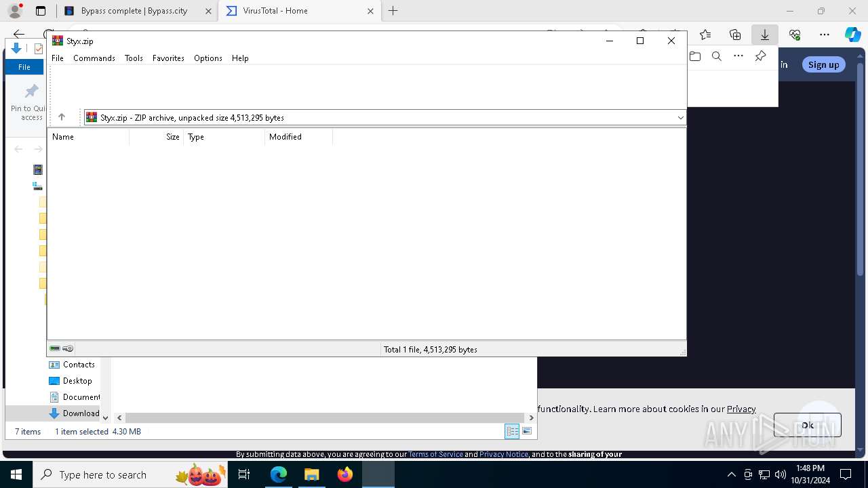The width and height of the screenshot is (868, 488).
Task: Click Sign up on VirusTotal
Action: (823, 64)
